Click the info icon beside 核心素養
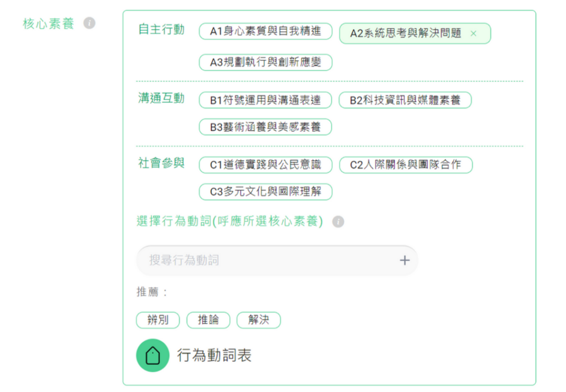This screenshot has width=566, height=392. tap(89, 23)
